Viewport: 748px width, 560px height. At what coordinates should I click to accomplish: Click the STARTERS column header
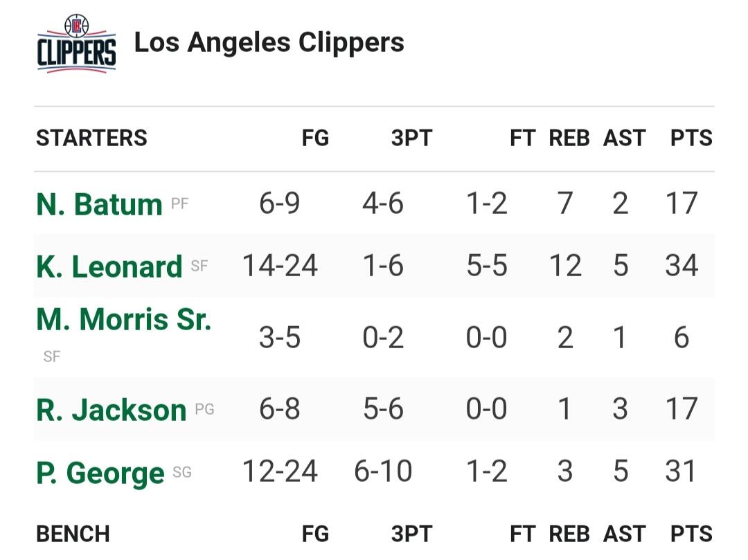[x=91, y=138]
